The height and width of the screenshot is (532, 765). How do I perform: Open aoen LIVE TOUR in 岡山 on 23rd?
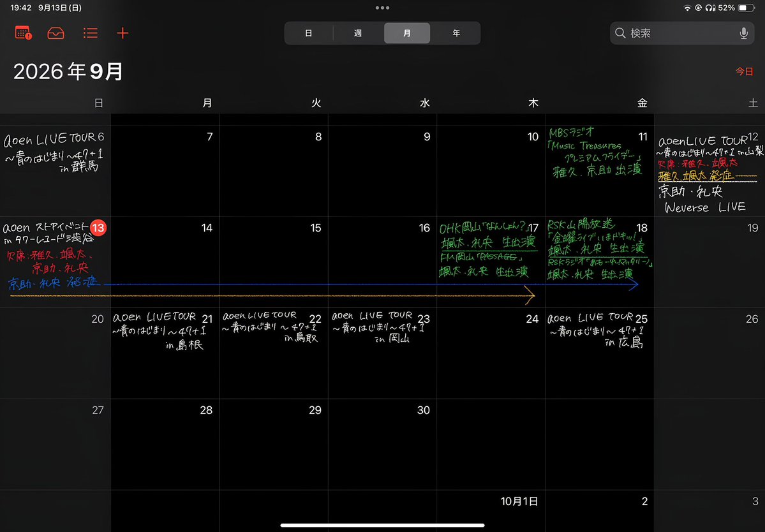[378, 328]
